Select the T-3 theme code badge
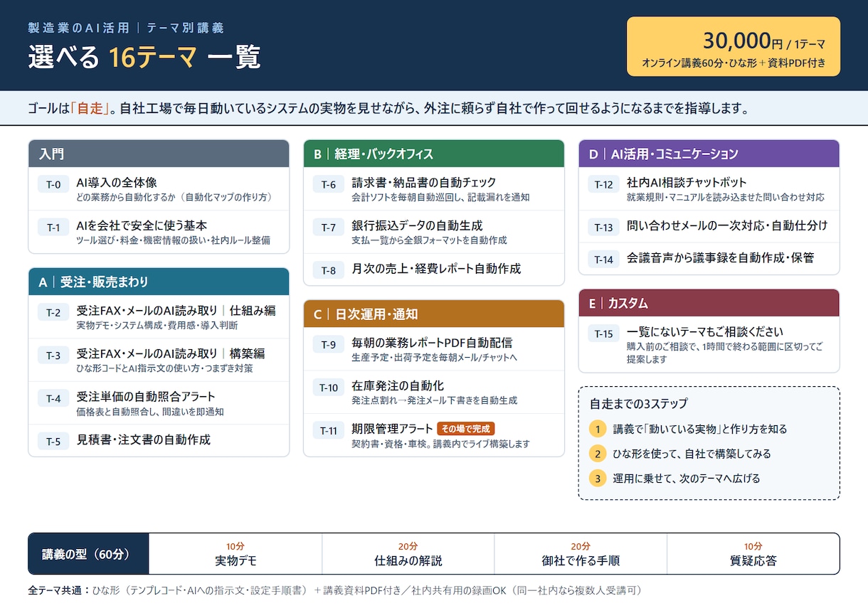 click(53, 356)
